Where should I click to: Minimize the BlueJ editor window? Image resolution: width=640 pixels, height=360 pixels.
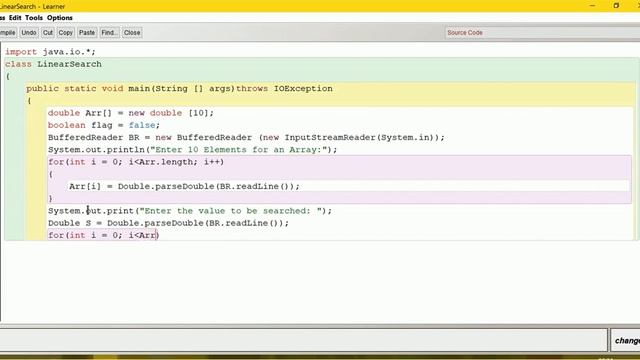[x=593, y=6]
